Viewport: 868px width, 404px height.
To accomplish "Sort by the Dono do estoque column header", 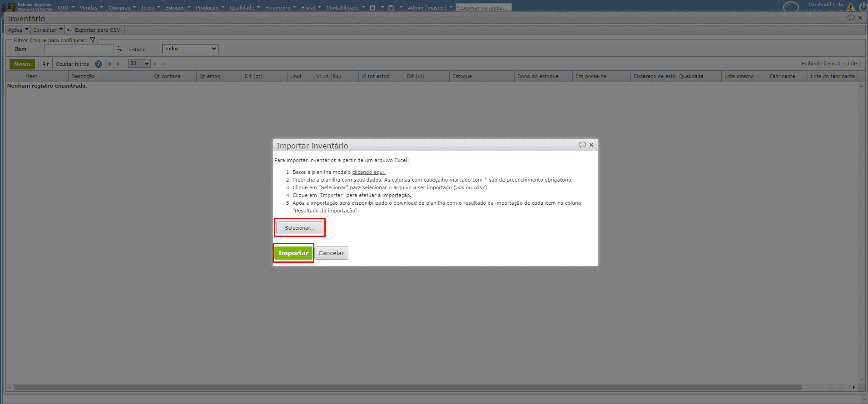I will 543,76.
